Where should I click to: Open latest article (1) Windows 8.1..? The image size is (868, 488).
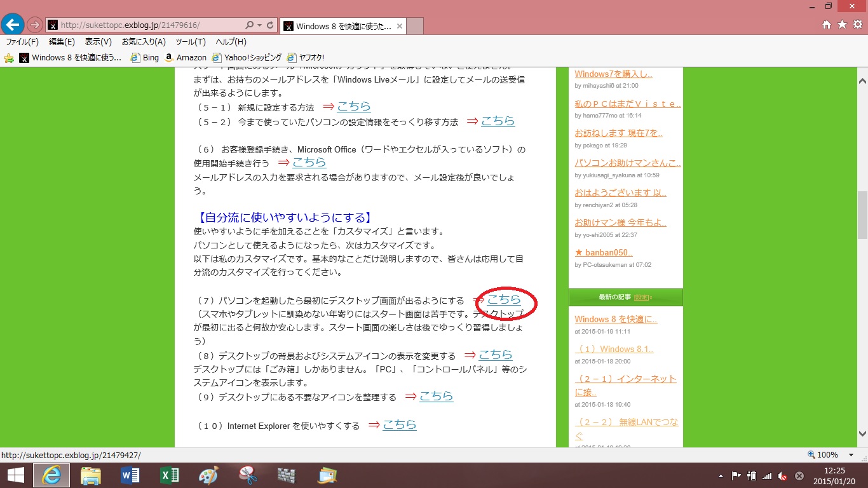coord(614,349)
